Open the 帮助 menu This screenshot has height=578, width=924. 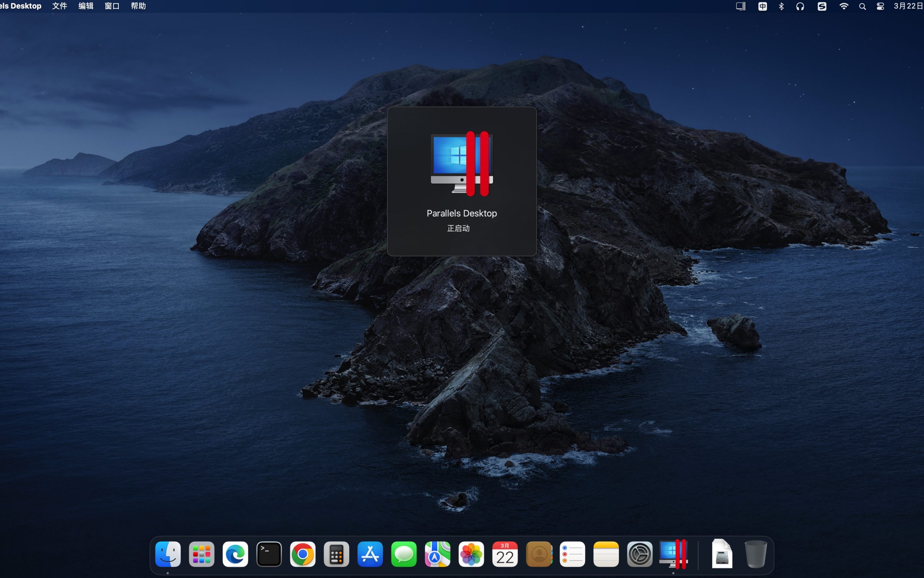138,6
